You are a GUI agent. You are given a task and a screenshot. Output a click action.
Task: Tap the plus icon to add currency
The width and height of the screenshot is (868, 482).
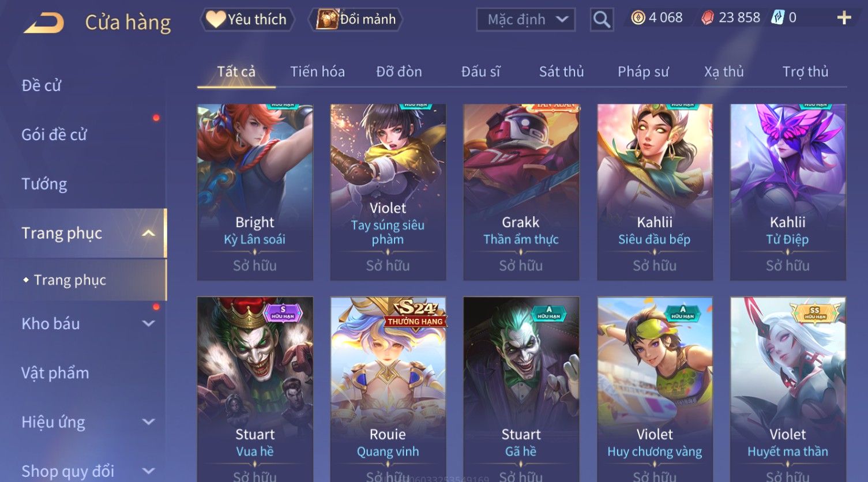coord(844,18)
